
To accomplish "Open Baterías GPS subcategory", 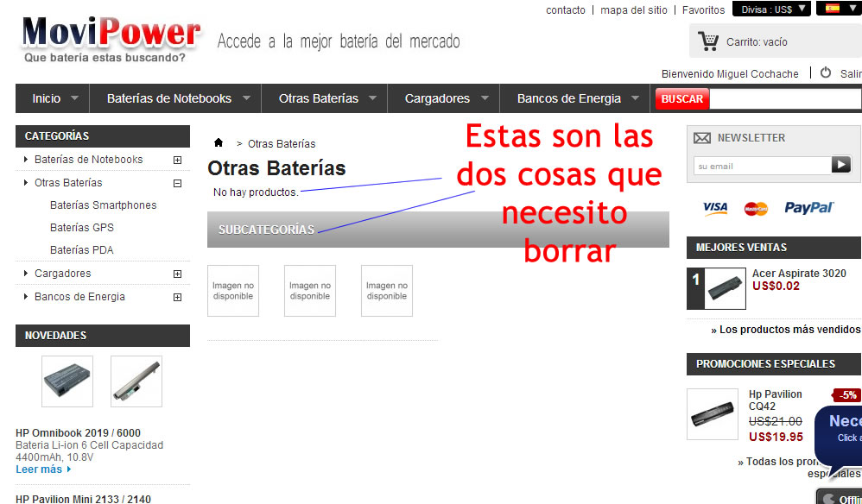I will [x=82, y=227].
